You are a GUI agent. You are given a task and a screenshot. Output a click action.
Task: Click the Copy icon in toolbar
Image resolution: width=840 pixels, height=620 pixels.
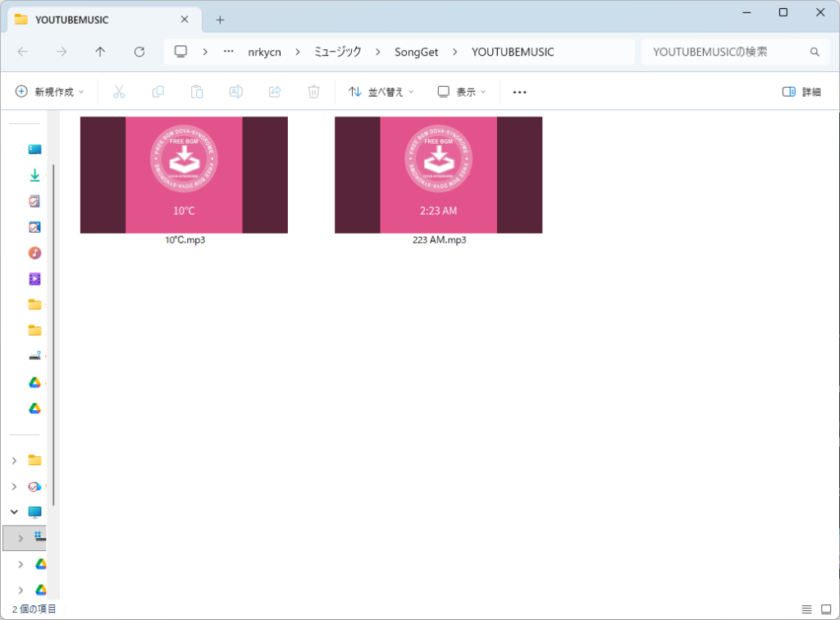click(x=158, y=92)
